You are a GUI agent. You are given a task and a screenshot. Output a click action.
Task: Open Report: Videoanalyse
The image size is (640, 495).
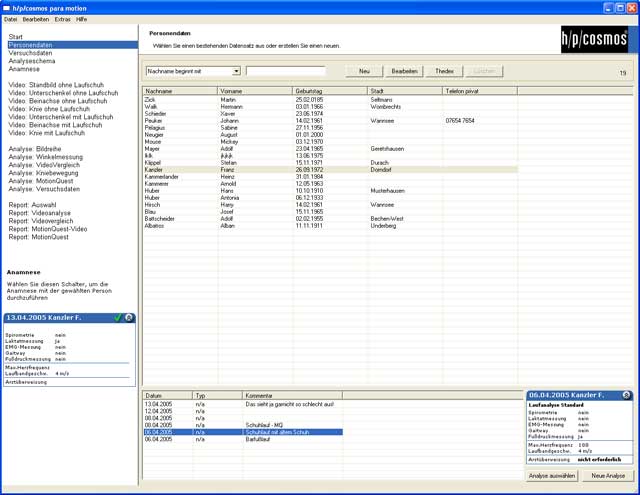40,213
